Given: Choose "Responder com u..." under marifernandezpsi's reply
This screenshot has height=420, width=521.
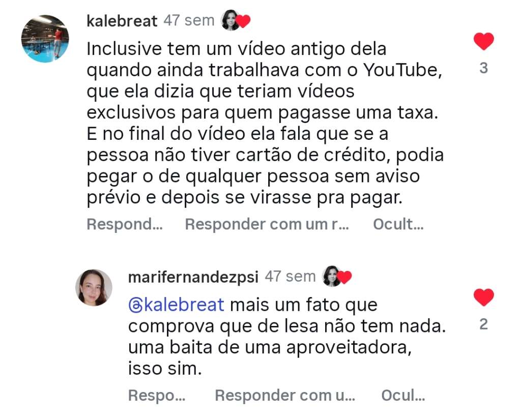Looking at the screenshot, I should tap(285, 396).
